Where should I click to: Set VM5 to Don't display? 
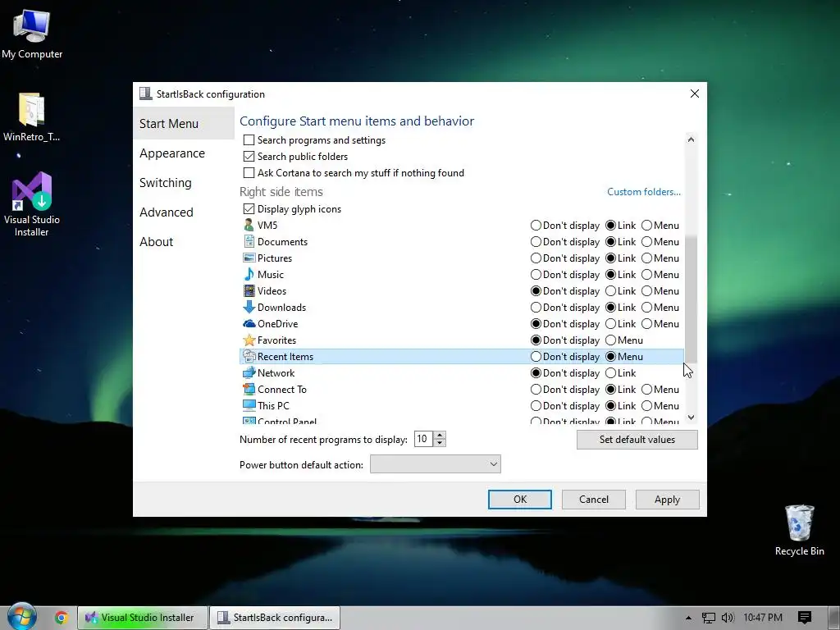536,226
